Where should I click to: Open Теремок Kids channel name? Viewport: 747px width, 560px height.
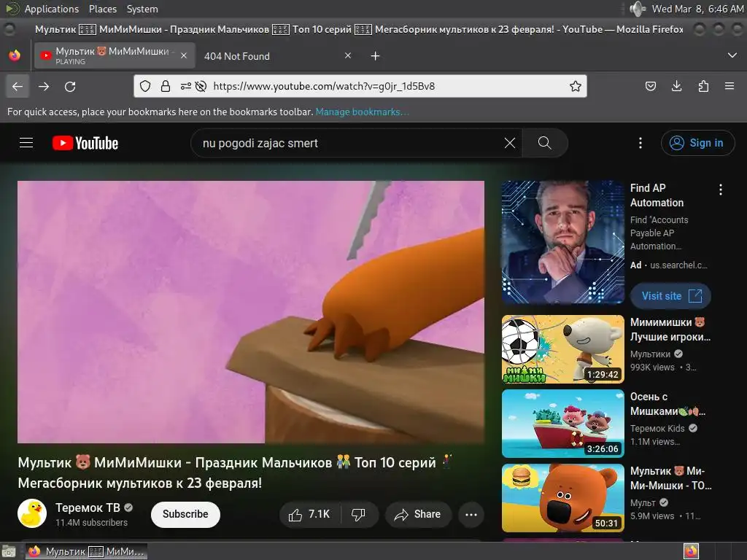[657, 429]
